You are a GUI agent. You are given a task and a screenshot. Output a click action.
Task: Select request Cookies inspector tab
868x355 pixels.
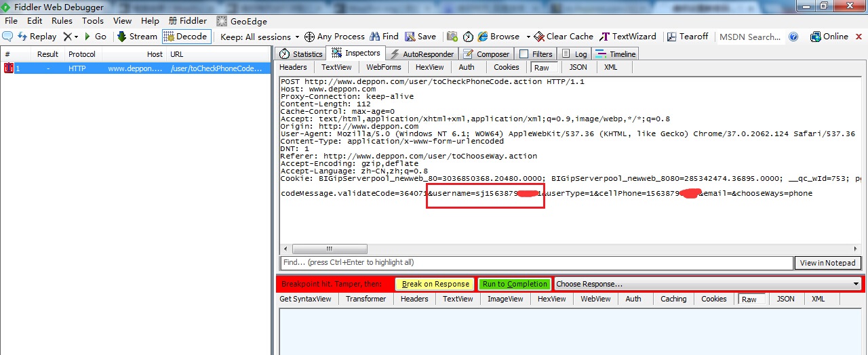pos(506,67)
